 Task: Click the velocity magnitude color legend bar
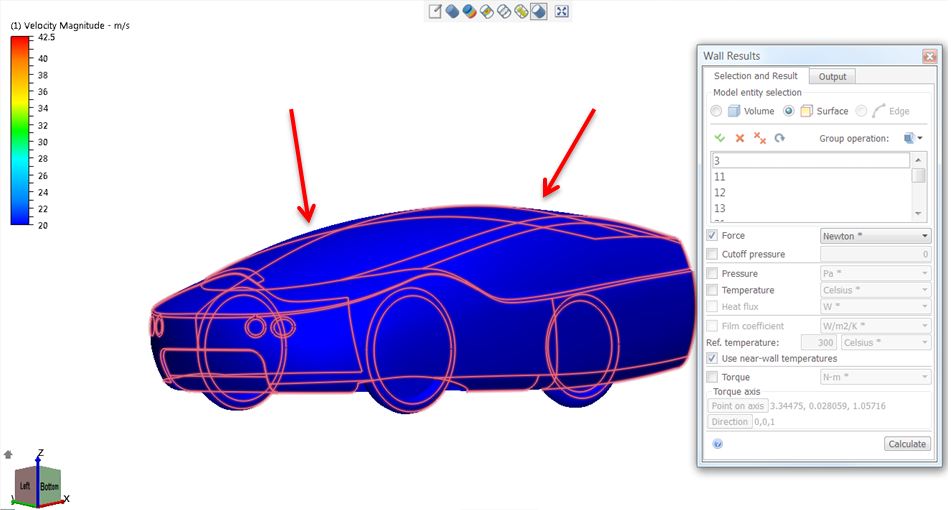point(20,130)
